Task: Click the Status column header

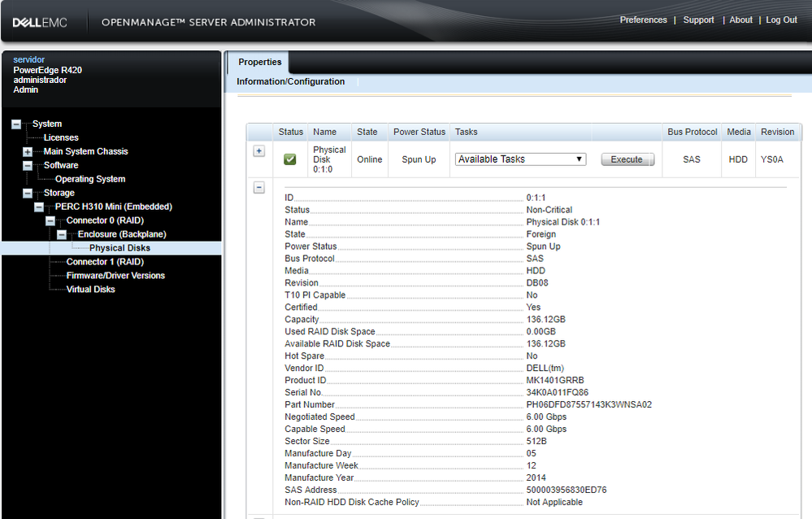Action: pyautogui.click(x=290, y=133)
